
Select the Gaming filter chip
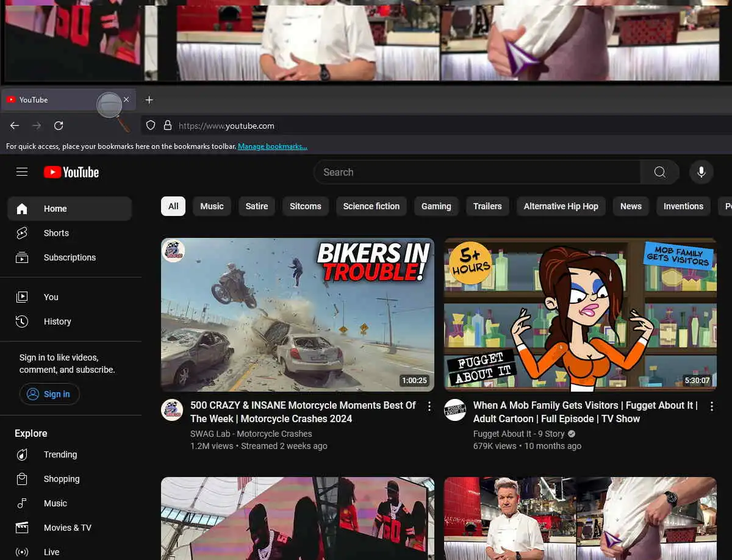[x=436, y=206]
